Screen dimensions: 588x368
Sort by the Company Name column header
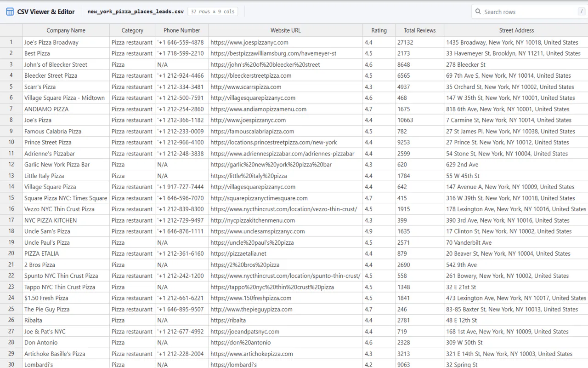pyautogui.click(x=66, y=30)
